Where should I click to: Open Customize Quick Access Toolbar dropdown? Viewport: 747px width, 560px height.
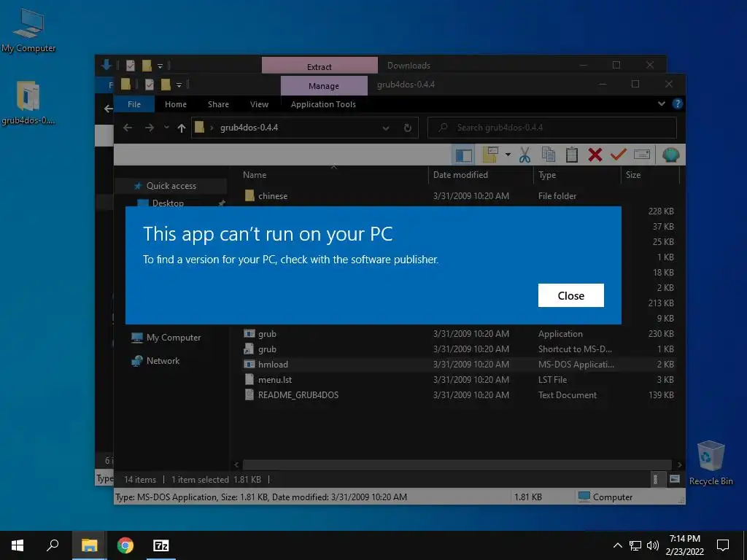point(179,85)
